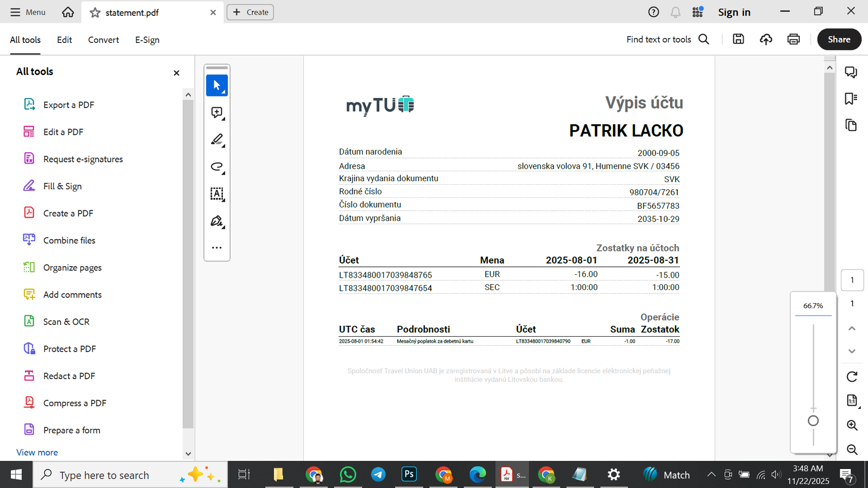The height and width of the screenshot is (488, 868).
Task: Open the hamburger Menu
Action: click(x=27, y=11)
